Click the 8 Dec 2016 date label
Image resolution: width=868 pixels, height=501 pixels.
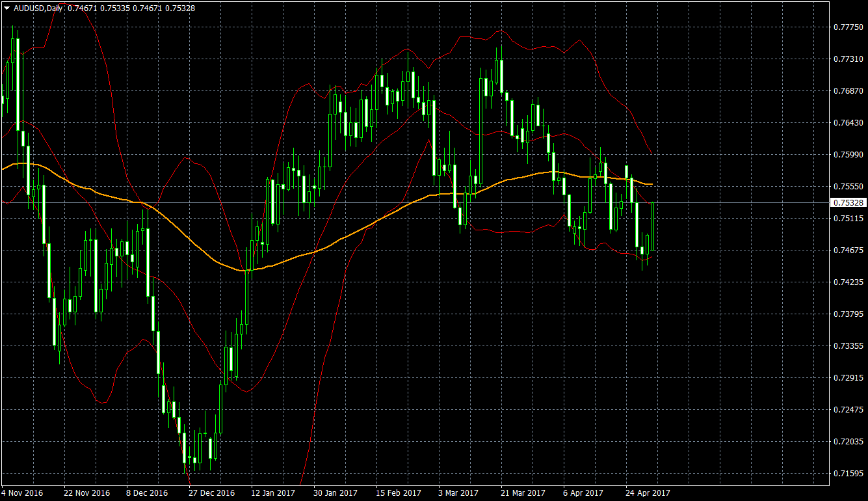click(x=147, y=493)
